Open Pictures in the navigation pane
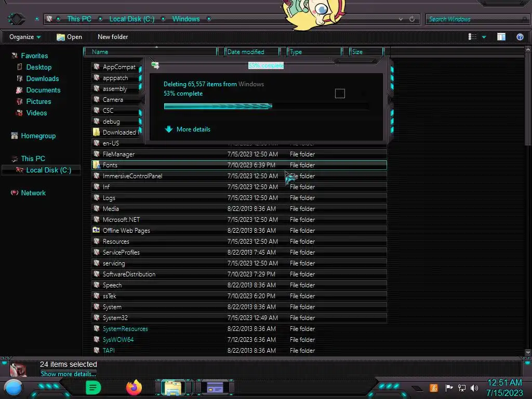The image size is (532, 399). [38, 101]
